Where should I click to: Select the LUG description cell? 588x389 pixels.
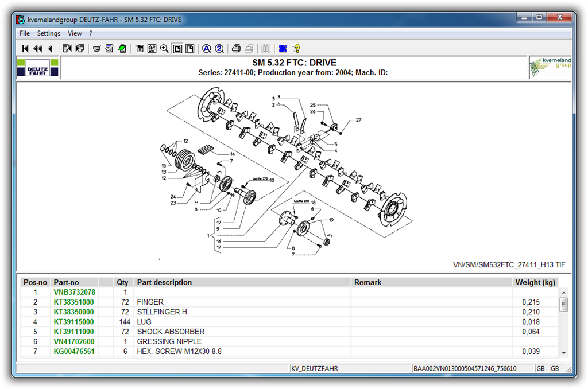pos(242,322)
